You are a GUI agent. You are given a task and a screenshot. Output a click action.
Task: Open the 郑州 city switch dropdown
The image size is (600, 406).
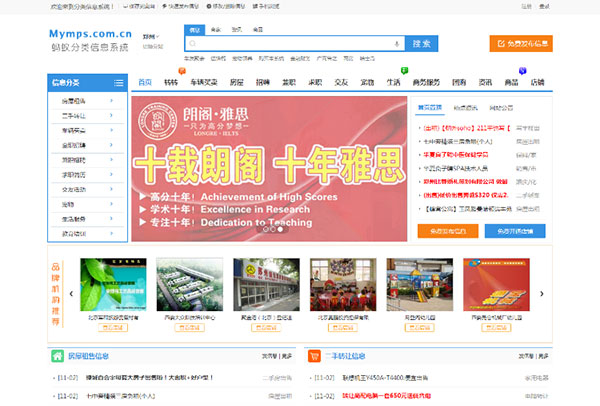click(x=151, y=37)
